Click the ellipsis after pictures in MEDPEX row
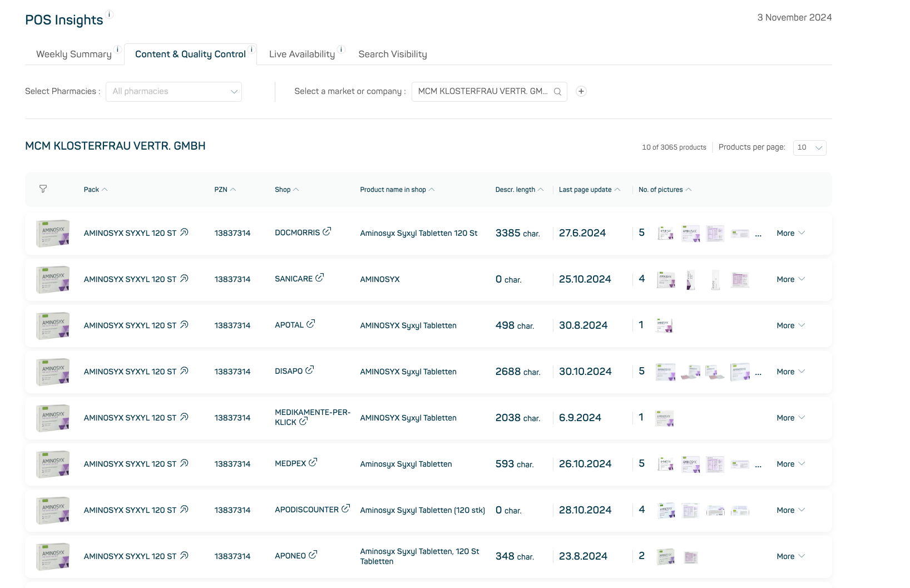910x588 pixels. coord(758,466)
